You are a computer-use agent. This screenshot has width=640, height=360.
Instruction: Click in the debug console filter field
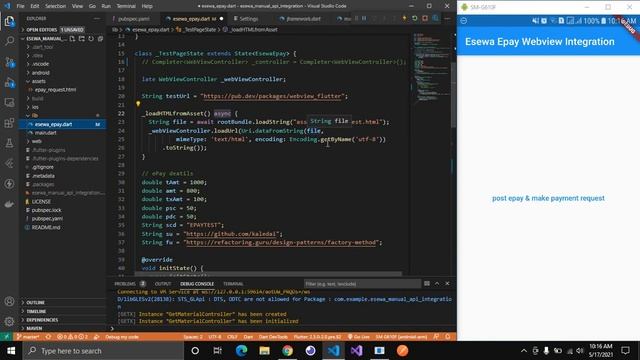point(362,284)
